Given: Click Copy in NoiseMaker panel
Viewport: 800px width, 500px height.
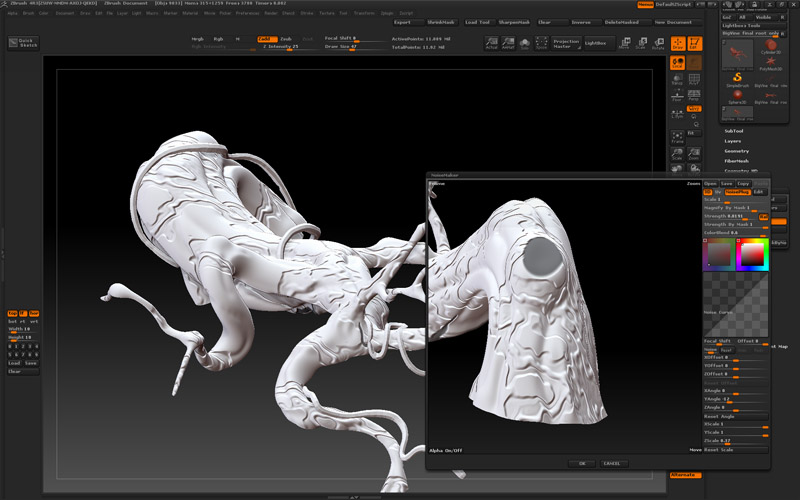Looking at the screenshot, I should (743, 184).
